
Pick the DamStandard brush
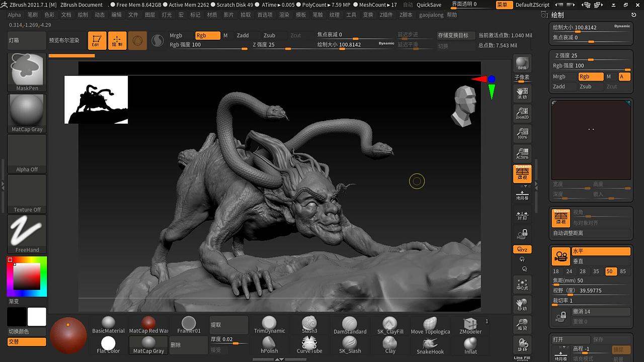tap(350, 325)
